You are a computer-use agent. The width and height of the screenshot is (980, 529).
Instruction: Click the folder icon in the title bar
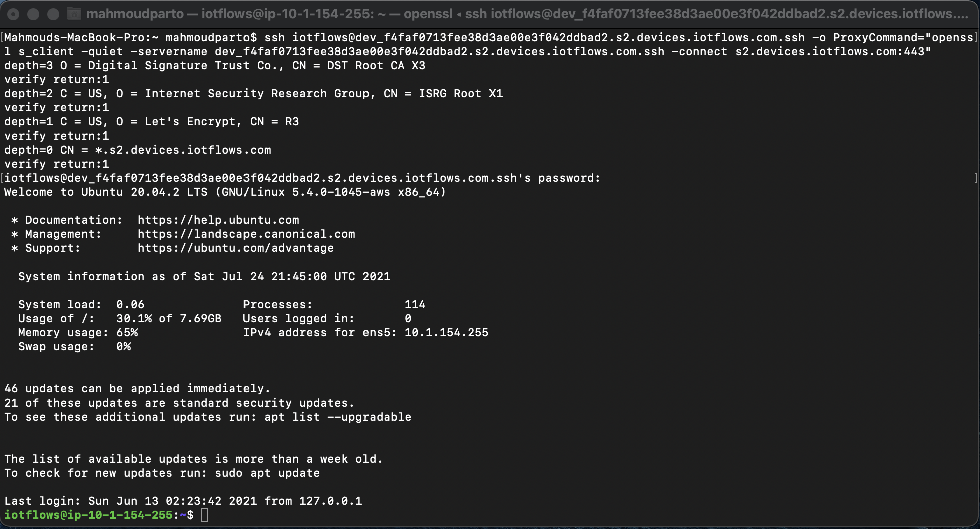(74, 14)
